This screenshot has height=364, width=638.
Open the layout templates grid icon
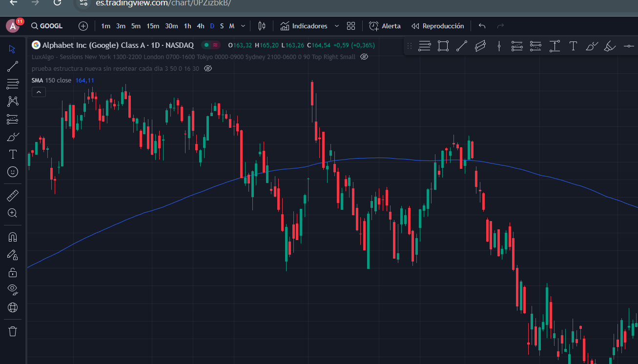click(350, 26)
